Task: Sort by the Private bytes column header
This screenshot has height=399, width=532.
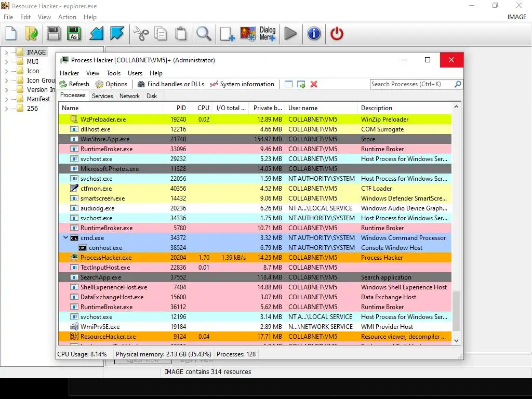Action: coord(267,108)
